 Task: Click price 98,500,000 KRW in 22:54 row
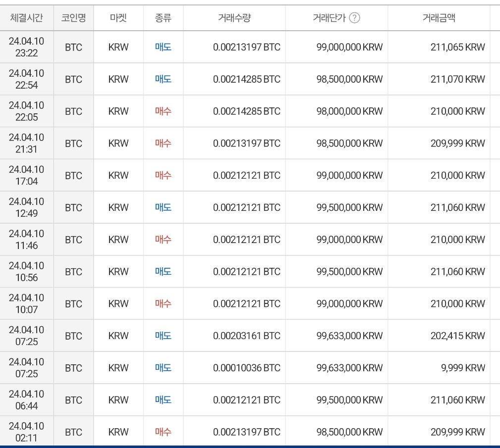349,79
